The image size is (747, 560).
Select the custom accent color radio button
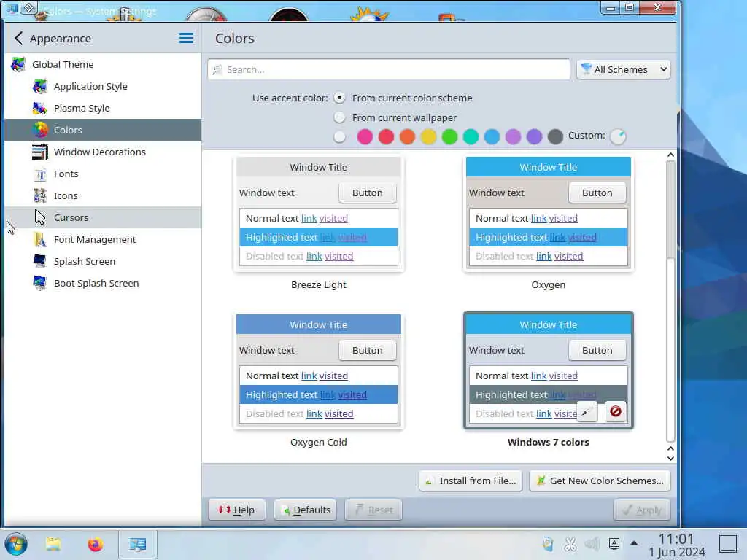tap(339, 136)
